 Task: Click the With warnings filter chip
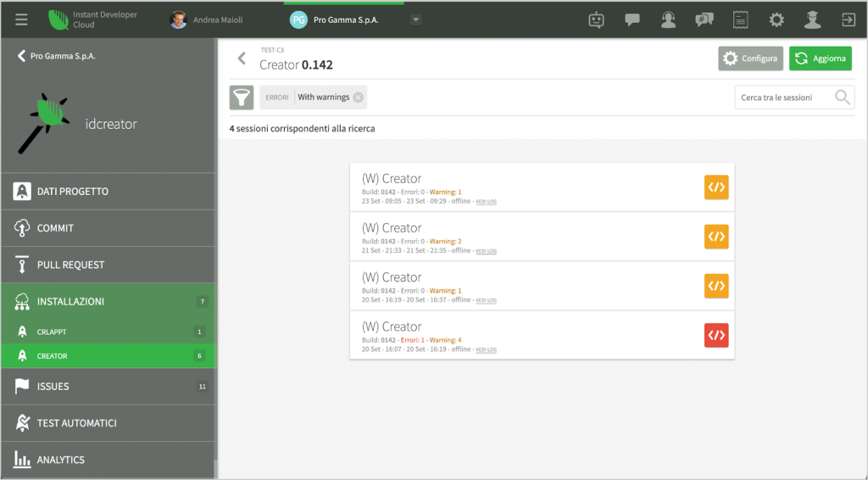coord(314,98)
